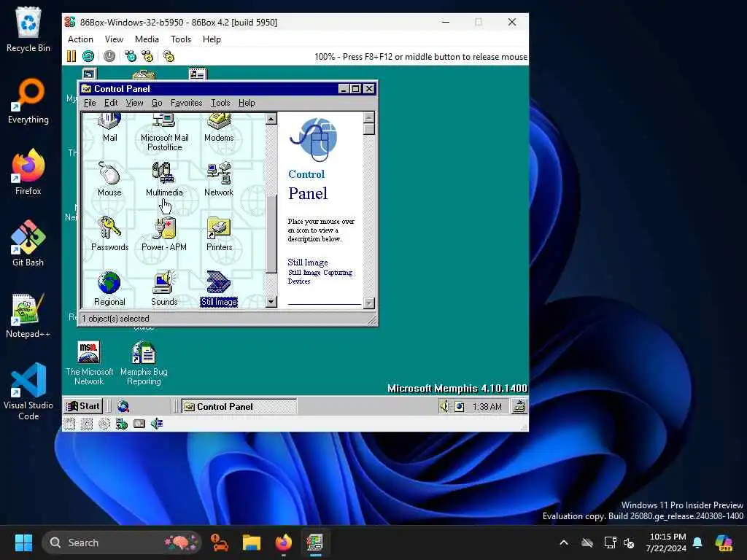Open Control Panel Go menu
Viewport: 747px width, 560px height.
click(157, 103)
